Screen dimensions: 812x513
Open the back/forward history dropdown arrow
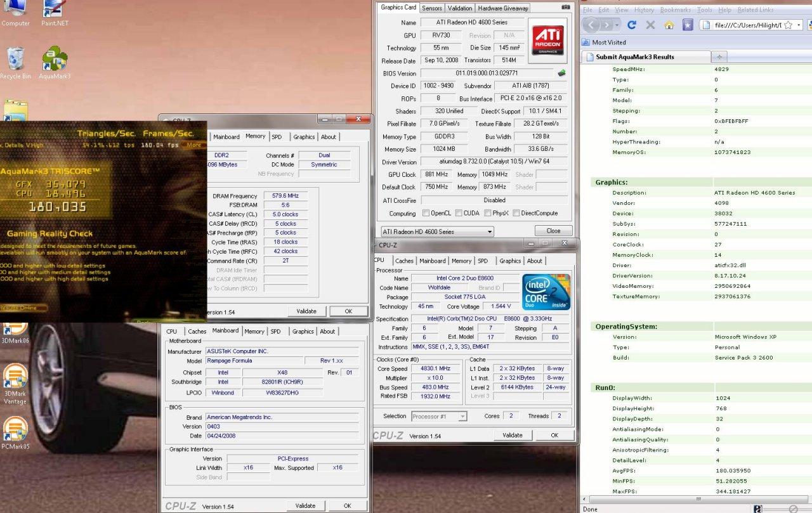click(x=618, y=25)
